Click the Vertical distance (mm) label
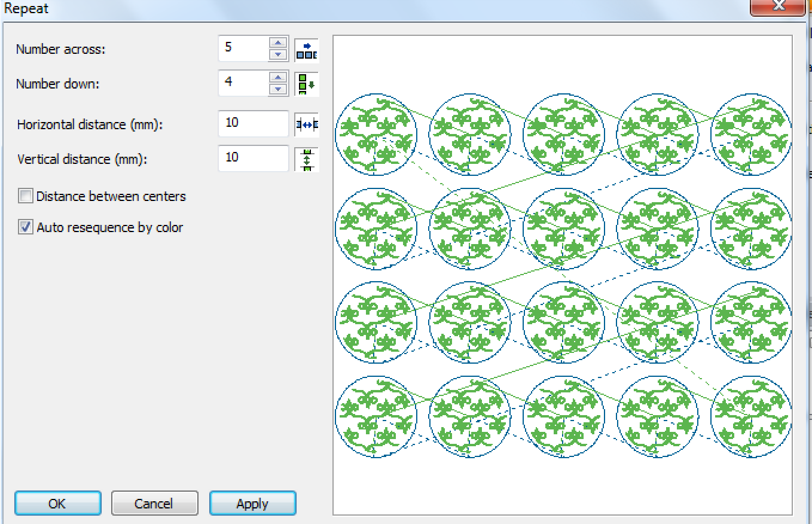 click(x=81, y=159)
